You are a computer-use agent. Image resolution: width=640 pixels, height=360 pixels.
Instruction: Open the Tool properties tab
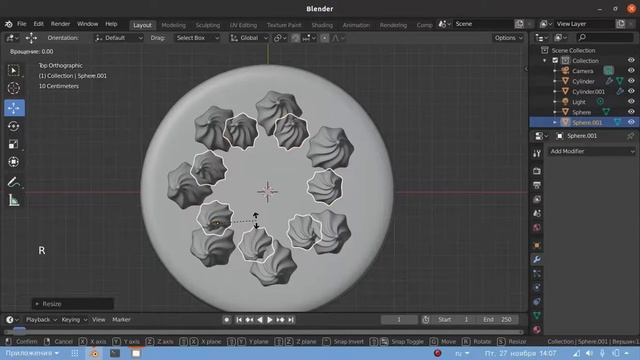[x=537, y=153]
